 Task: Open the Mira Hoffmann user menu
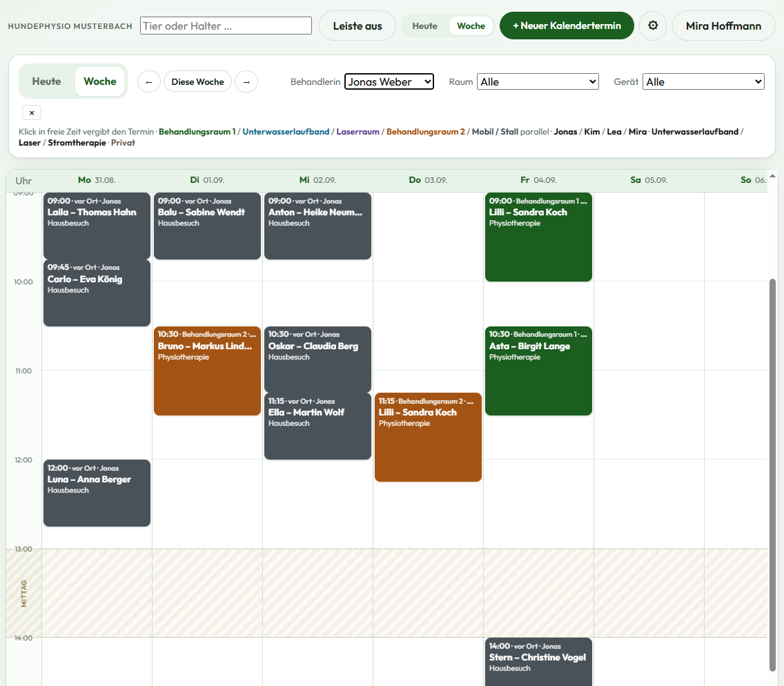723,26
